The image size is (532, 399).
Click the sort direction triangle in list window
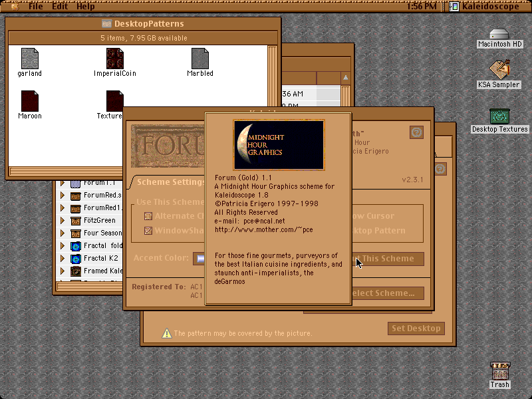click(345, 78)
